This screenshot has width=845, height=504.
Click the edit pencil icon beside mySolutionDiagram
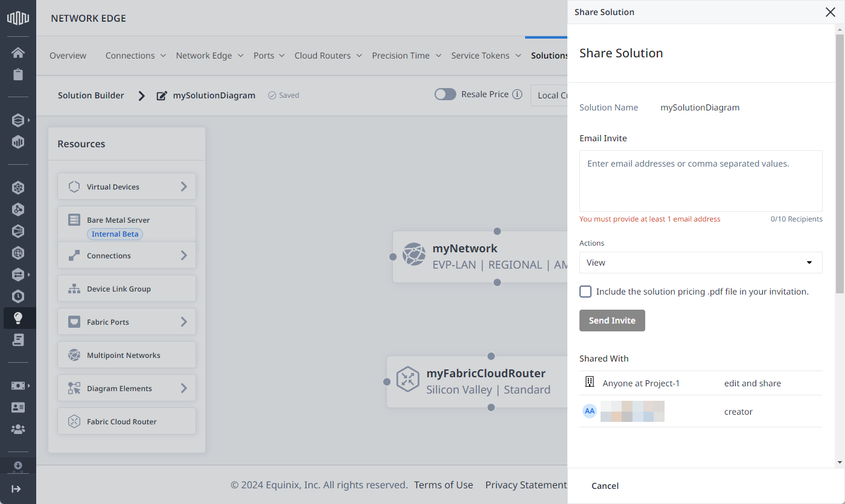point(162,95)
